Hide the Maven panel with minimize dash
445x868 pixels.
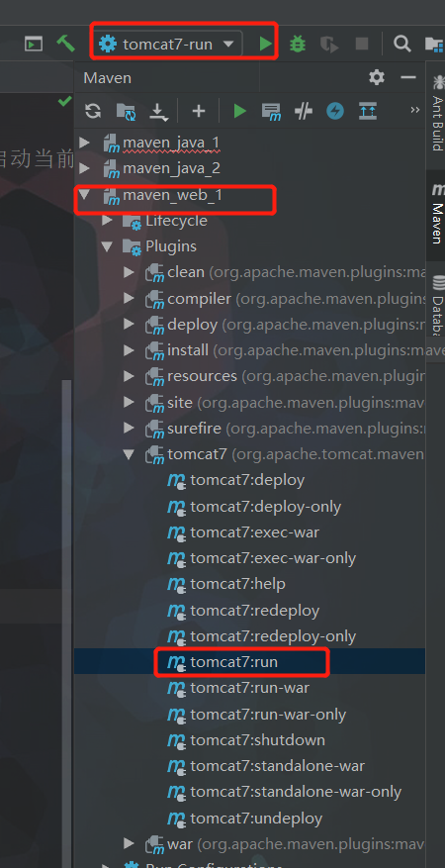point(408,77)
